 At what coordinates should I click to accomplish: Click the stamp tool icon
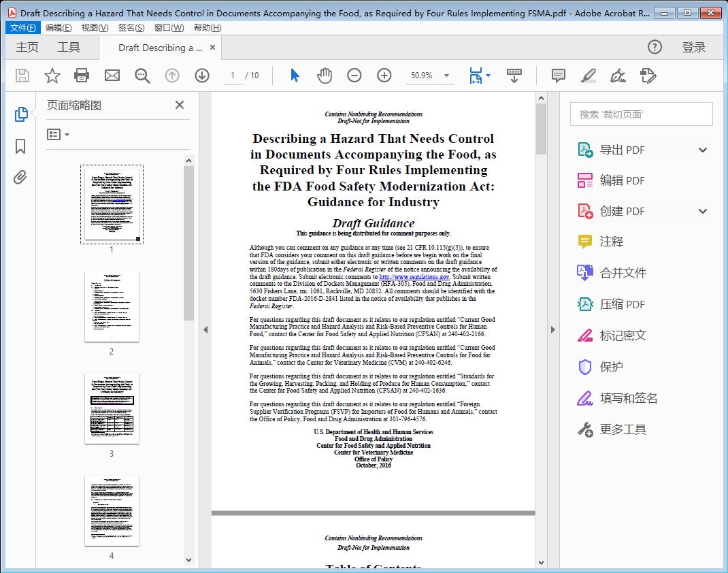click(648, 76)
